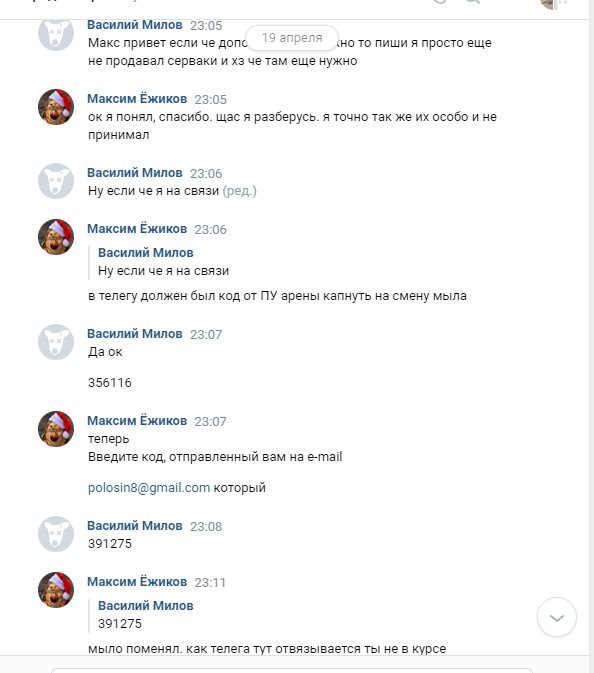Open the profile avatar in the top-right corner

point(554,3)
